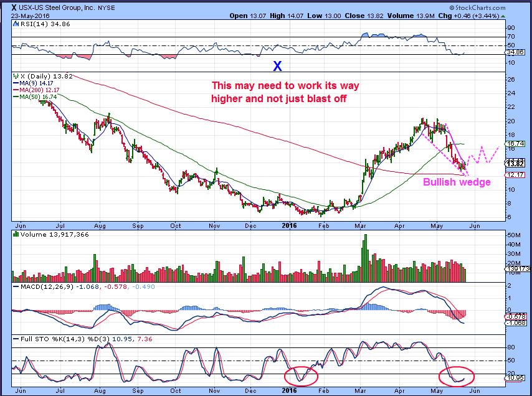Click the 16.74 MA(50) tag on right axis

coord(515,144)
